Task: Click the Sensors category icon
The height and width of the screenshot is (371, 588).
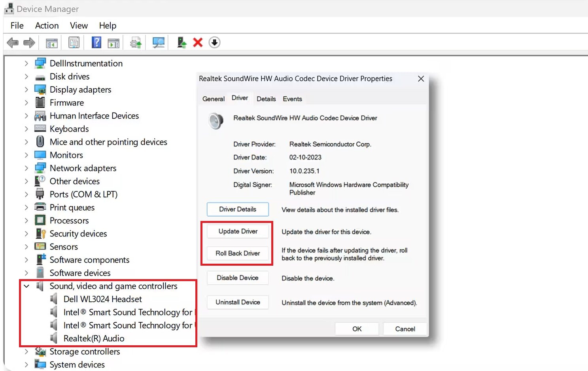Action: click(x=40, y=246)
